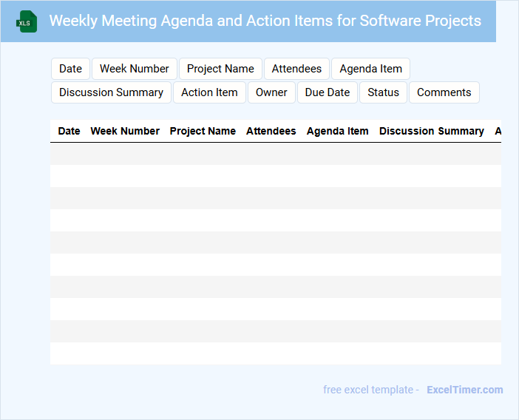This screenshot has width=519, height=420.
Task: Click the Owner tag button
Action: pyautogui.click(x=271, y=92)
